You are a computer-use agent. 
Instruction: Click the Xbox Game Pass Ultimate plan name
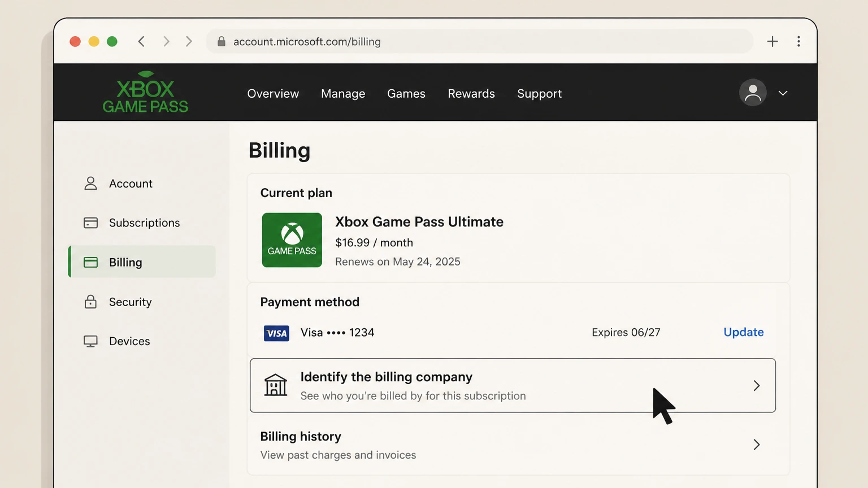[x=419, y=222]
